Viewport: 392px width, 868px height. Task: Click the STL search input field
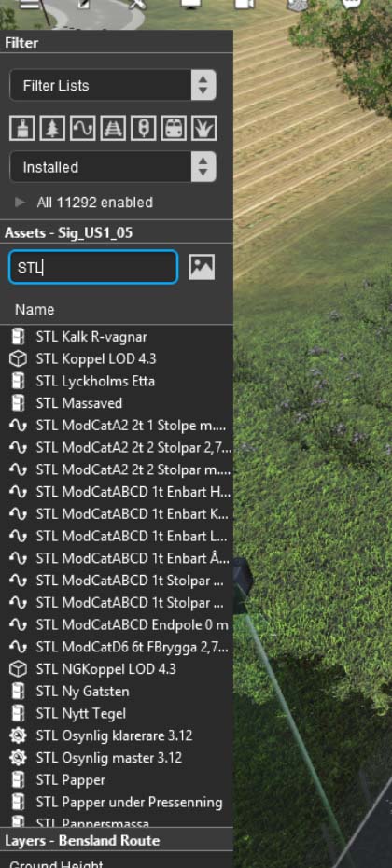(x=93, y=267)
